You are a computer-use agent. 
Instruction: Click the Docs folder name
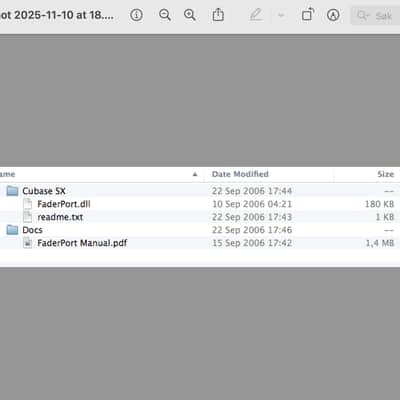[x=32, y=230]
